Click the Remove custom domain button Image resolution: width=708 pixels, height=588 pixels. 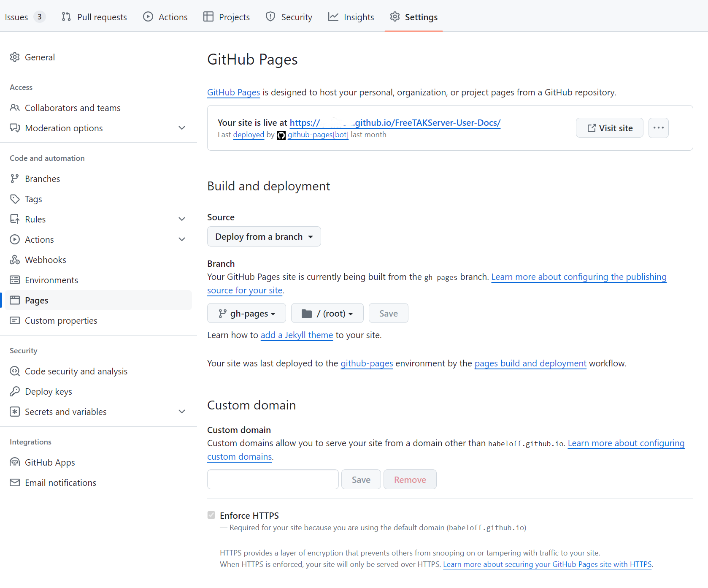coord(410,480)
